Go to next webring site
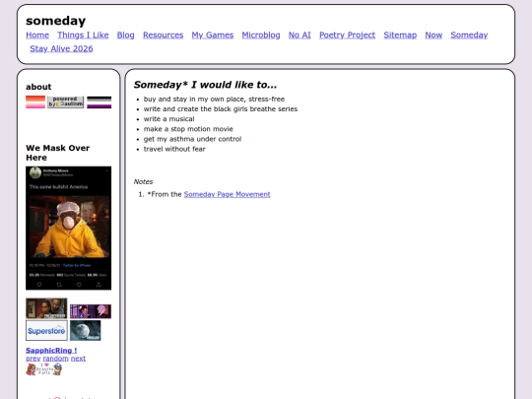Viewport: 532px width, 399px height. coord(78,359)
